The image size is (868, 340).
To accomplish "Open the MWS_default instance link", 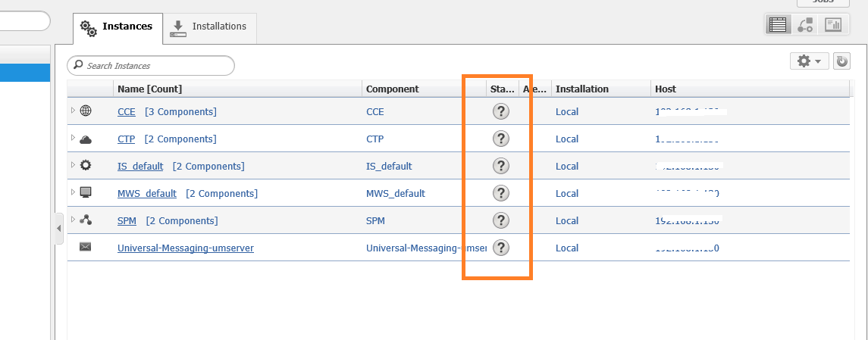I will coord(147,194).
